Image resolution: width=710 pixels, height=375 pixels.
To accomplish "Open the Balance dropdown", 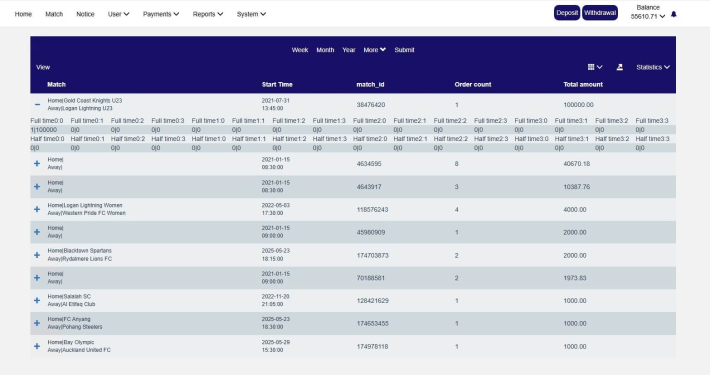I will click(x=648, y=12).
